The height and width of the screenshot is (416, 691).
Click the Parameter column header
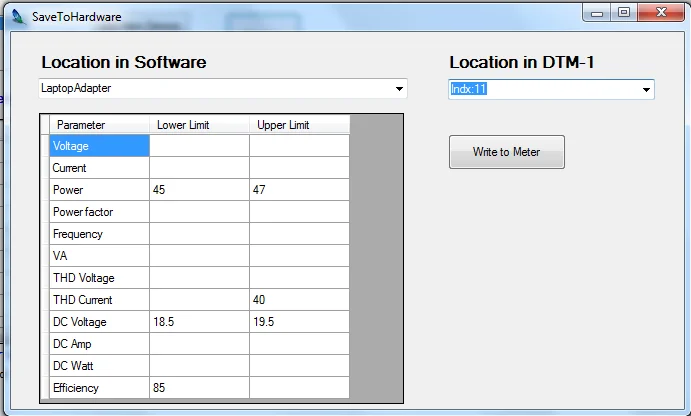coord(99,125)
